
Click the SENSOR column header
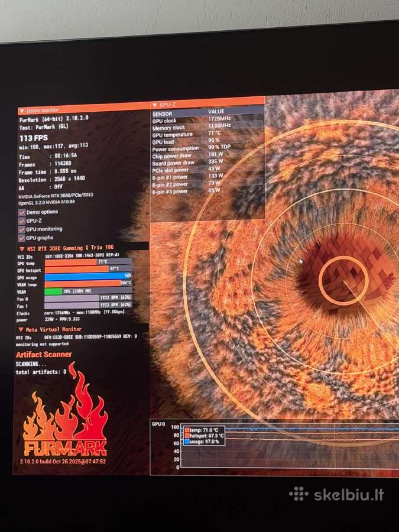[162, 113]
